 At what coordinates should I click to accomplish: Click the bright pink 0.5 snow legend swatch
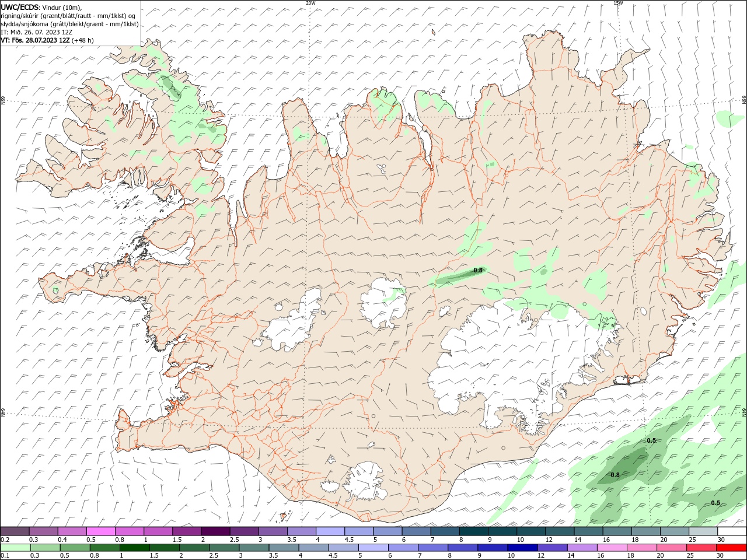pyautogui.click(x=100, y=531)
